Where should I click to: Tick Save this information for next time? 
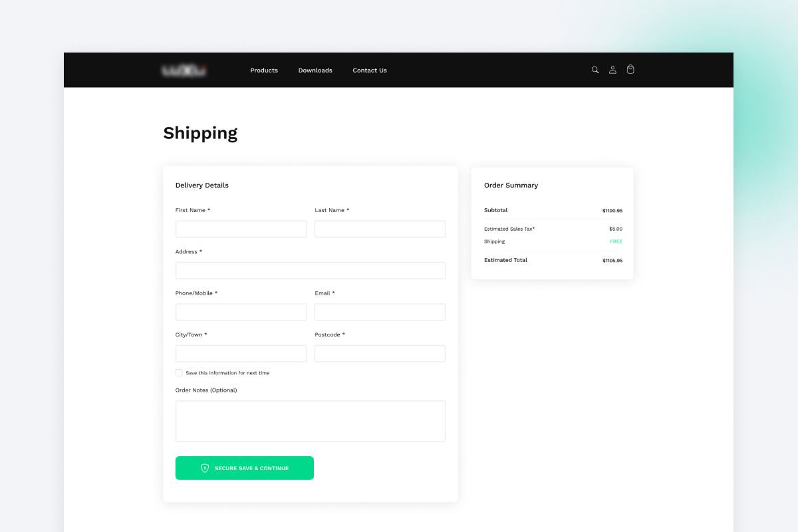point(179,373)
